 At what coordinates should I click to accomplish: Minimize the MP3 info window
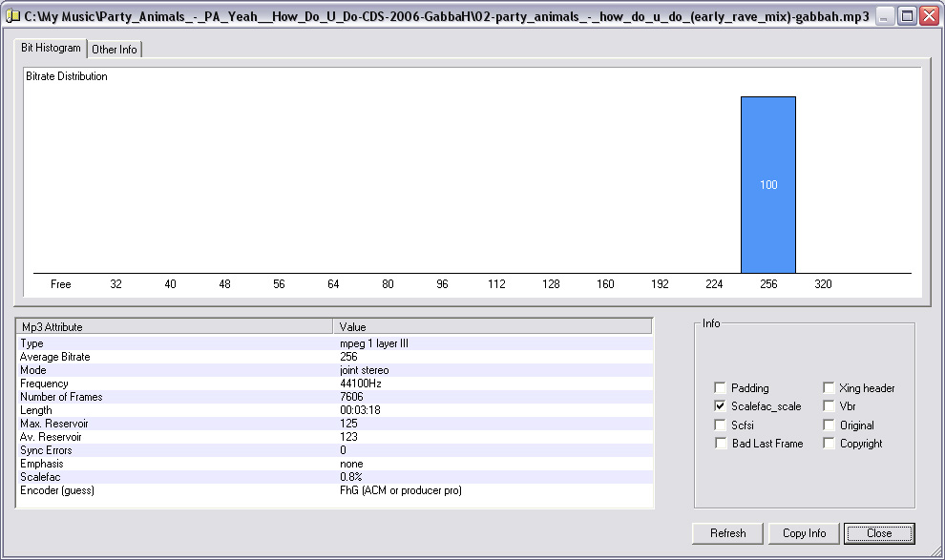886,16
